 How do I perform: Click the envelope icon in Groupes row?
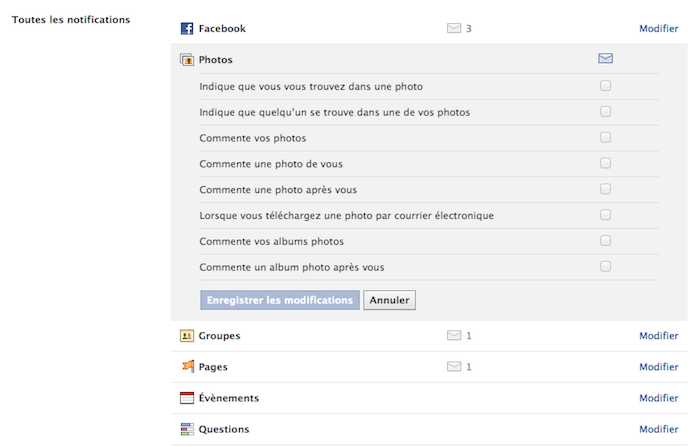point(454,336)
